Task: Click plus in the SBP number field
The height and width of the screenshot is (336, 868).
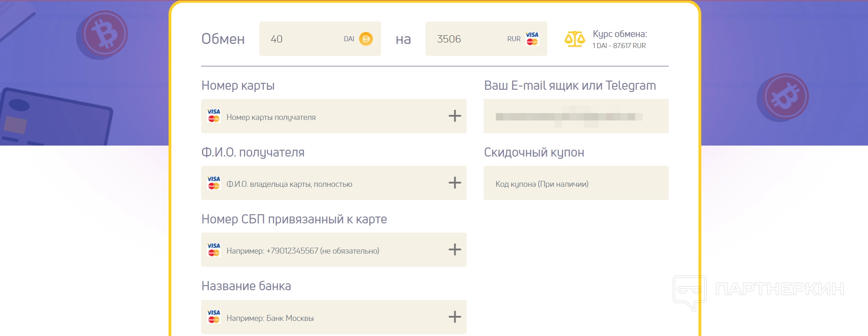Action: 454,249
